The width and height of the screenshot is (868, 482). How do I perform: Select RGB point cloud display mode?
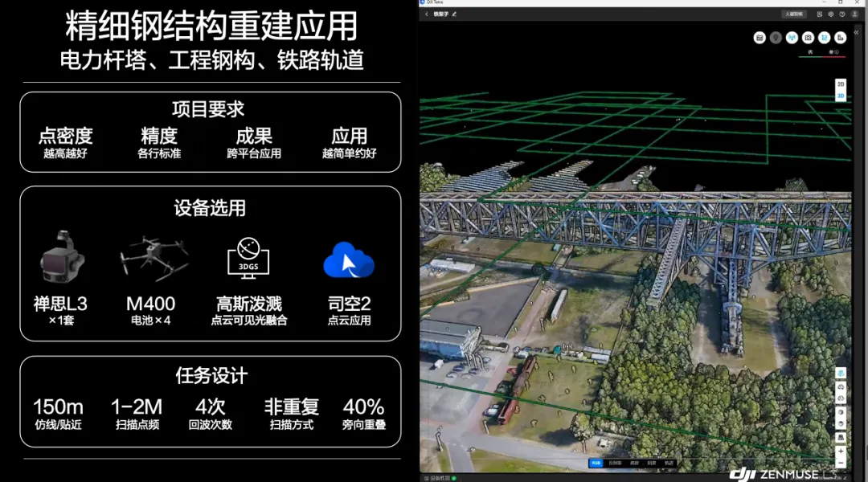click(x=596, y=463)
